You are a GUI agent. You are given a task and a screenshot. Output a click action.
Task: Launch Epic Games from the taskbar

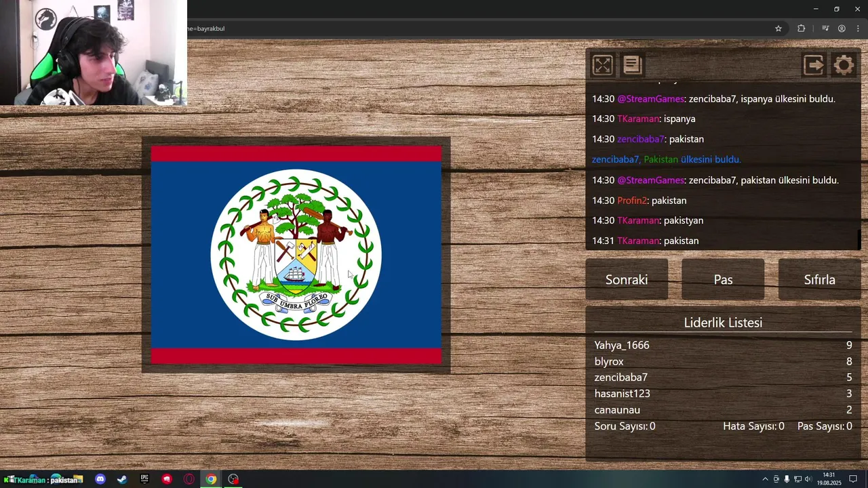point(144,479)
